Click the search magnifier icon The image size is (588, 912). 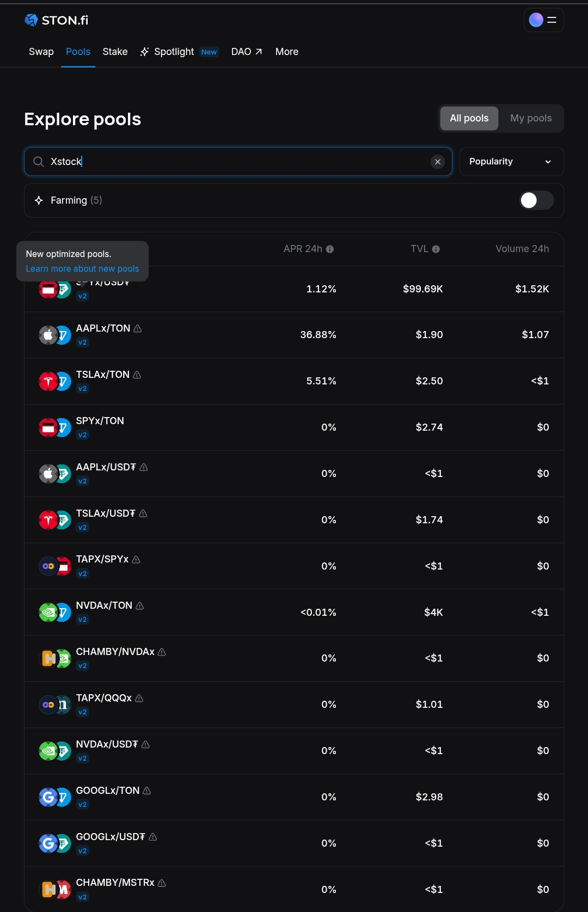click(39, 162)
